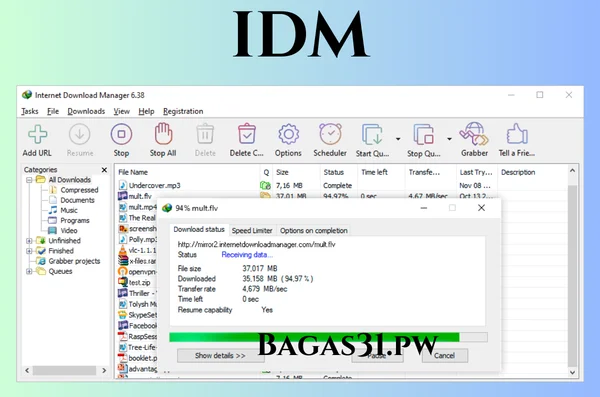Click the IDM logo in the mult.flv dialog title

[167, 208]
